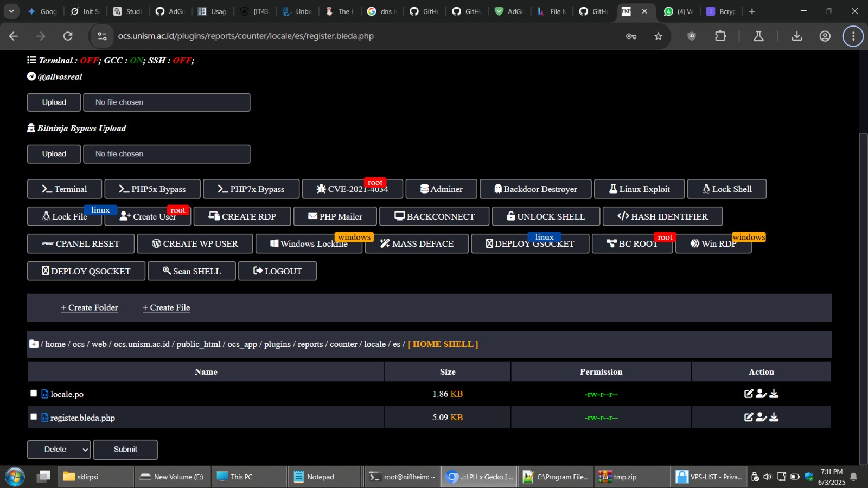Check the checkbox for locale.po
The height and width of the screenshot is (488, 868).
click(x=34, y=393)
